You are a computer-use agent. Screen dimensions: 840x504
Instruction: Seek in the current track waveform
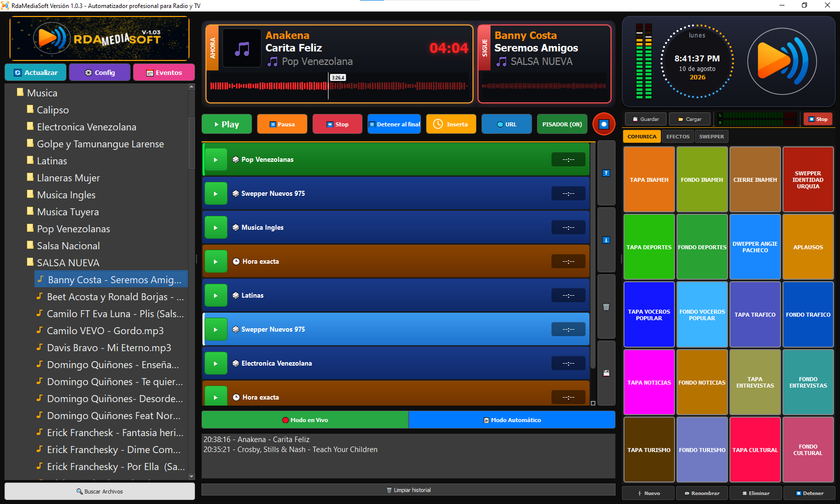[338, 86]
